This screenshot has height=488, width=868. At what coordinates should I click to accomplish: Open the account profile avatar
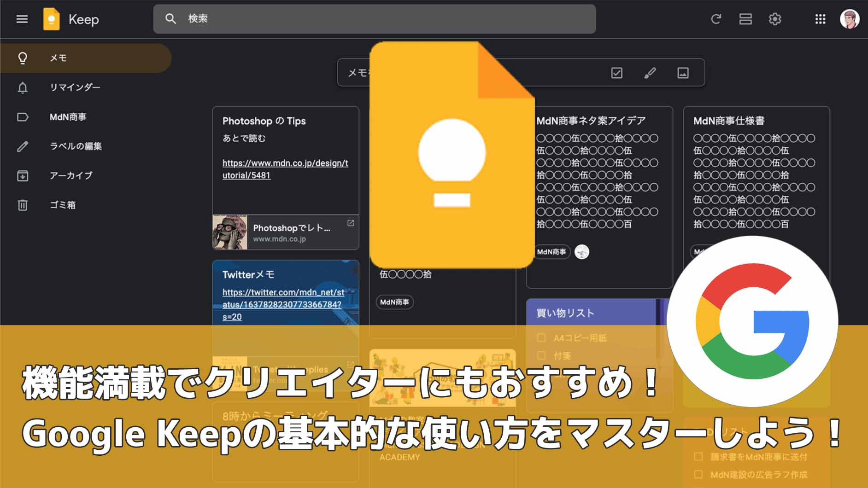849,19
